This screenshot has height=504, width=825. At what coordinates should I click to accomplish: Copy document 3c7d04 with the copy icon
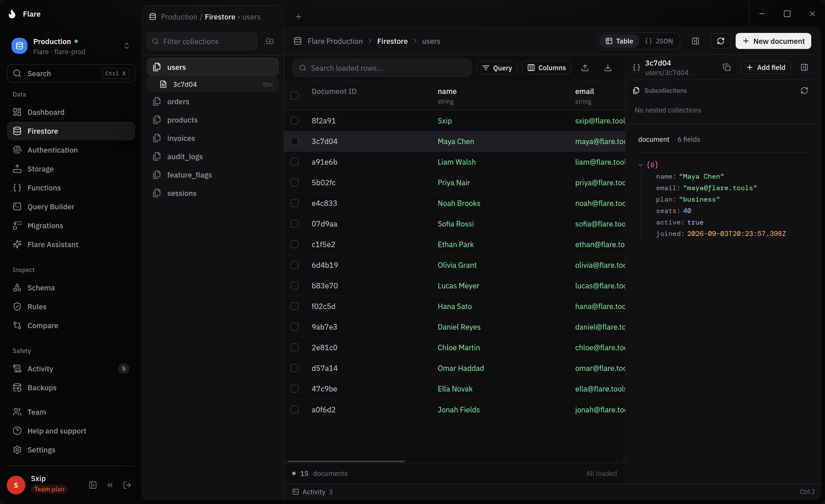click(x=726, y=67)
